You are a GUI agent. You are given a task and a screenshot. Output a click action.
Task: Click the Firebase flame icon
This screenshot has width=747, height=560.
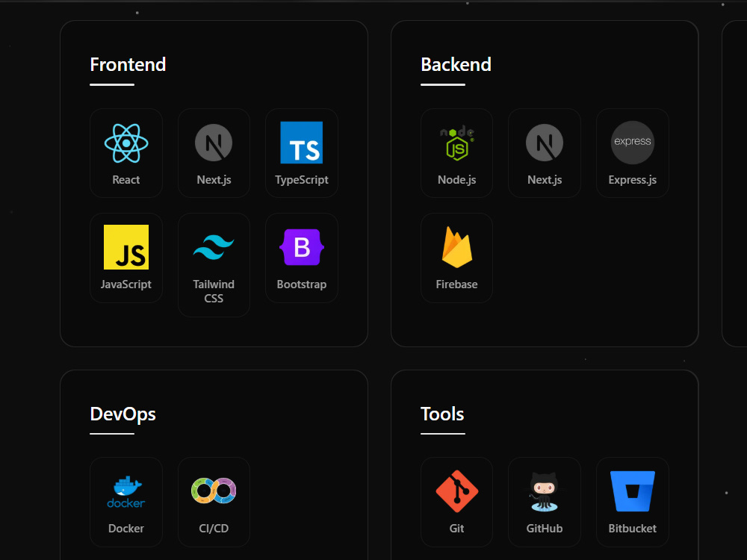pyautogui.click(x=457, y=247)
